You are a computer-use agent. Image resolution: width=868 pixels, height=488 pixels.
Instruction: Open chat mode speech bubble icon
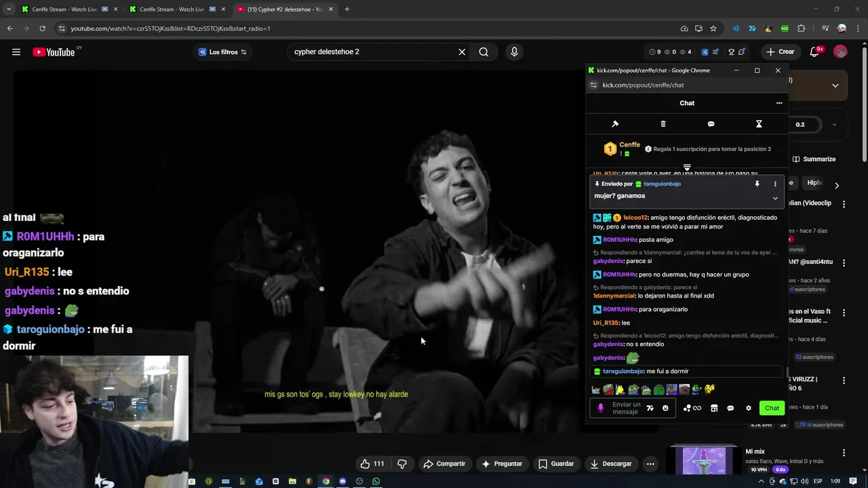(711, 124)
